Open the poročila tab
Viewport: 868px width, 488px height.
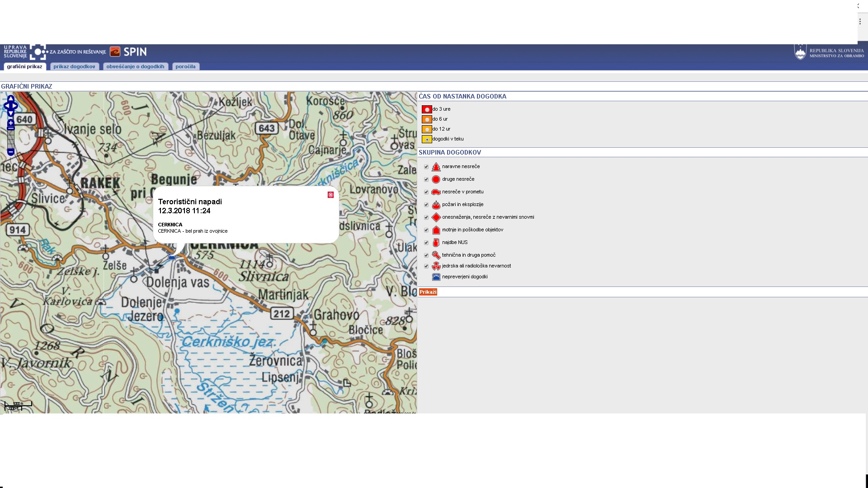click(x=185, y=66)
